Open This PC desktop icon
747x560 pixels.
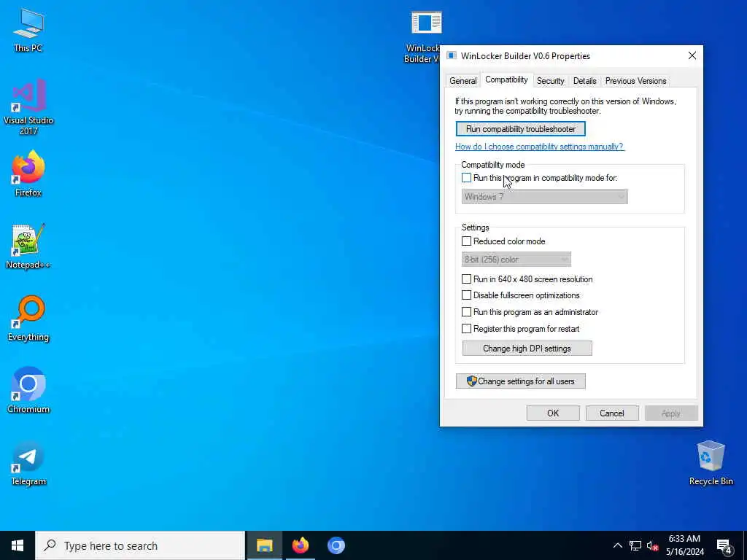point(28,29)
